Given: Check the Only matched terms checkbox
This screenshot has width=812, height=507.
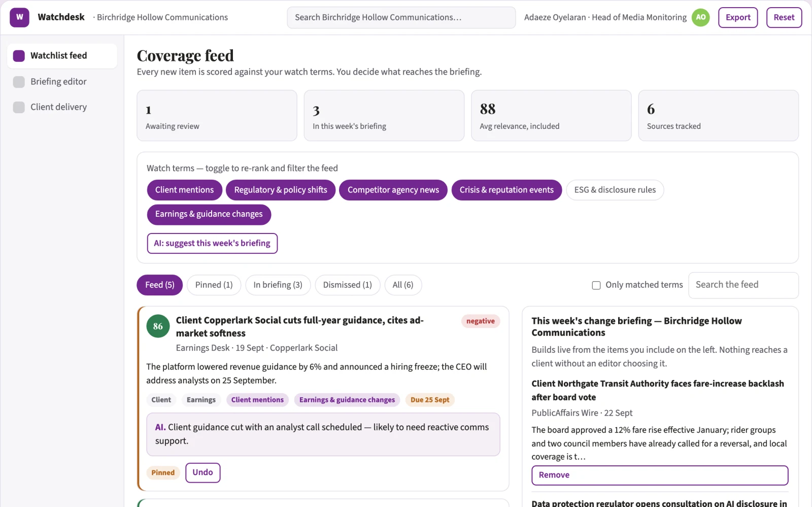Looking at the screenshot, I should point(596,285).
